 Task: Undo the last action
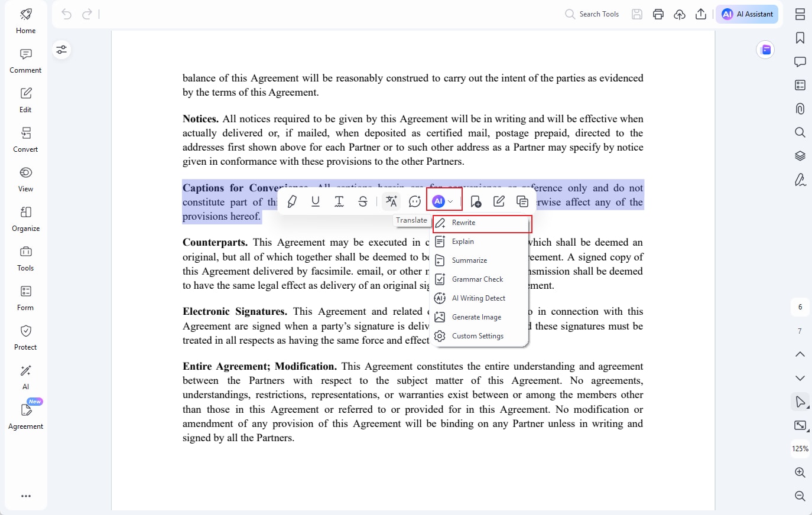(67, 14)
